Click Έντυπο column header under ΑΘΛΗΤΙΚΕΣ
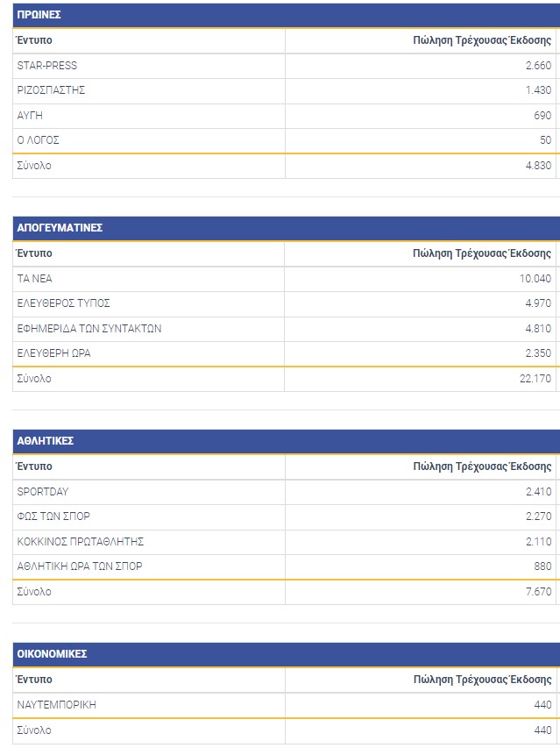 [x=35, y=467]
